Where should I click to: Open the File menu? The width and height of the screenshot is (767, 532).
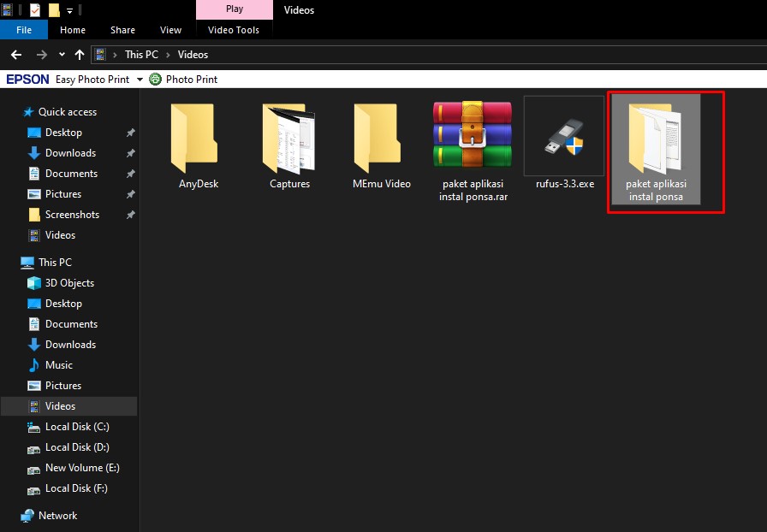24,30
